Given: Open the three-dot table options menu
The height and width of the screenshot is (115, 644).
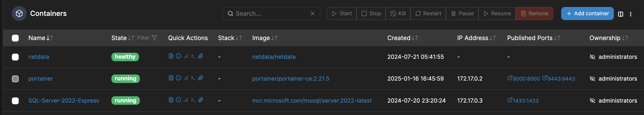Looking at the screenshot, I should tap(630, 14).
